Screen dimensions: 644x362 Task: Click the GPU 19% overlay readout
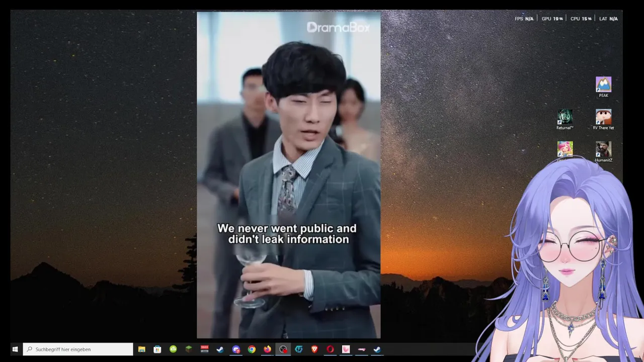552,19
